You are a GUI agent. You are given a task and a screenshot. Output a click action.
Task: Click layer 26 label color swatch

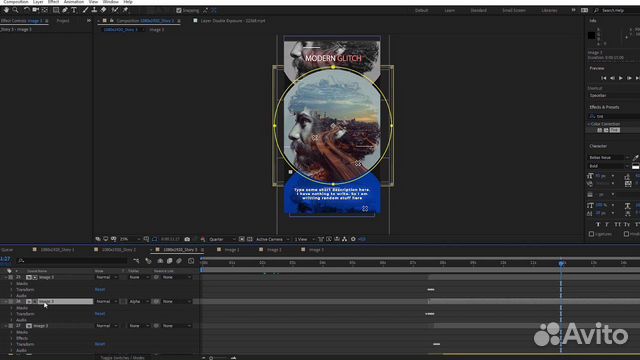[x=11, y=302]
